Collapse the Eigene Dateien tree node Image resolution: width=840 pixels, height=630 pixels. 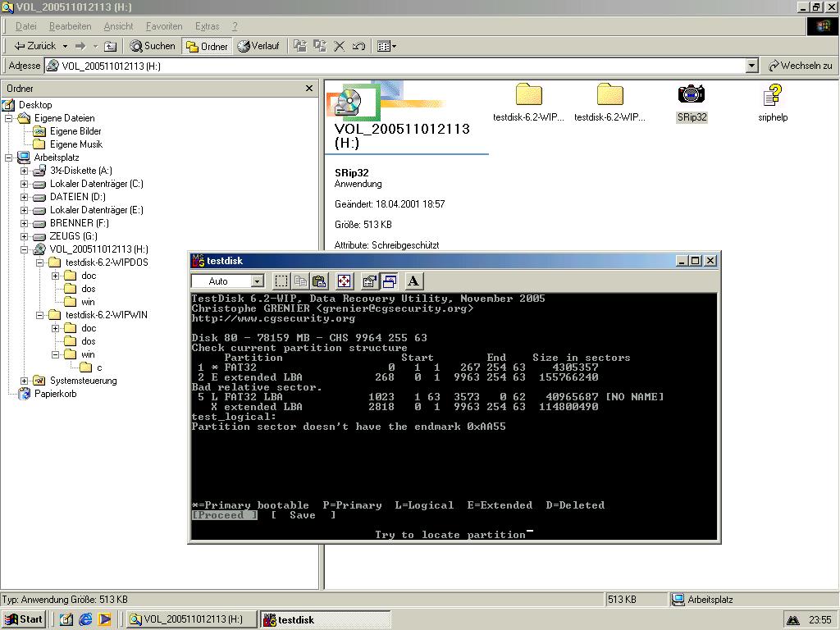pos(8,118)
